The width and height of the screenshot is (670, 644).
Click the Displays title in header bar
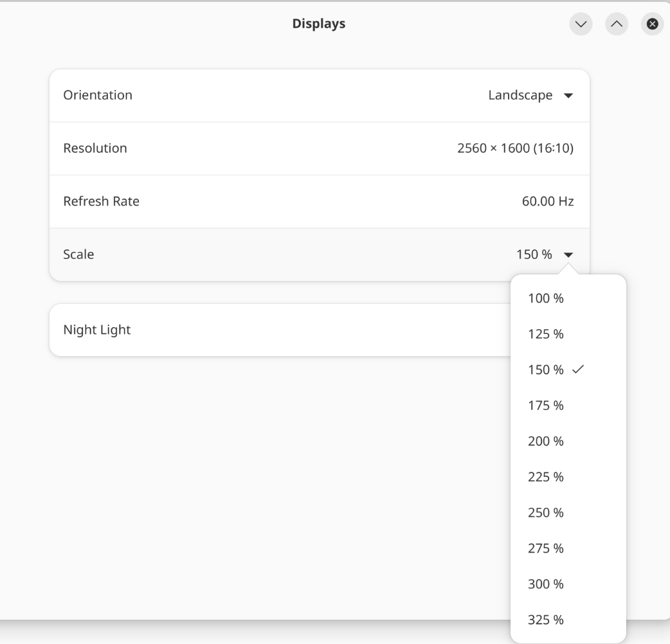click(x=319, y=24)
